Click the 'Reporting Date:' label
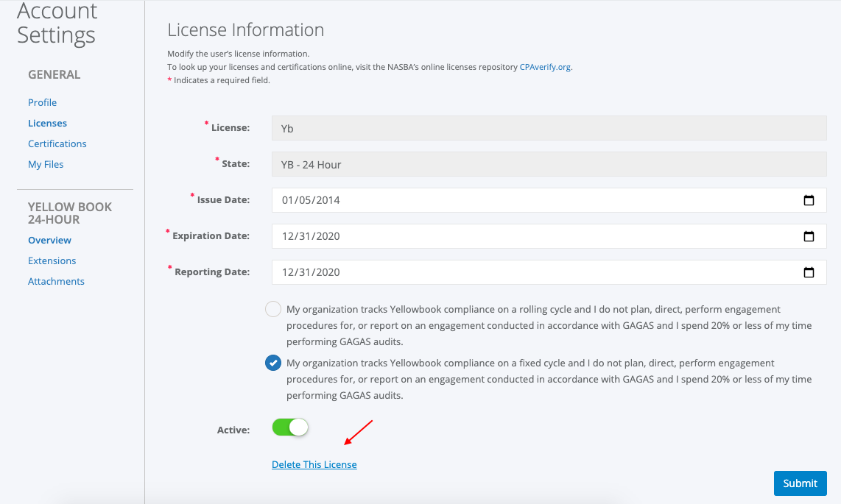 point(212,271)
